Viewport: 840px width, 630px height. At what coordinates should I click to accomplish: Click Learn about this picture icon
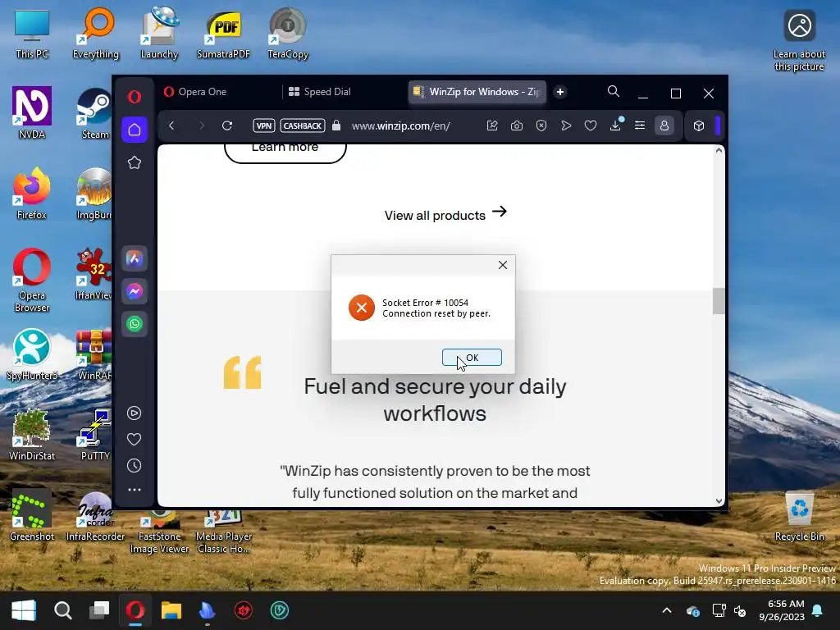coord(799,41)
